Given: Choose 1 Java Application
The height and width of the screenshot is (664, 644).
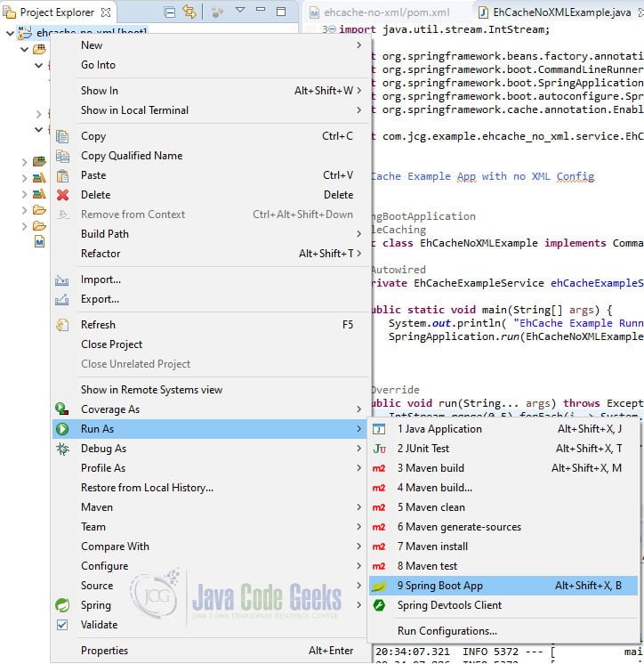Looking at the screenshot, I should pos(503,429).
